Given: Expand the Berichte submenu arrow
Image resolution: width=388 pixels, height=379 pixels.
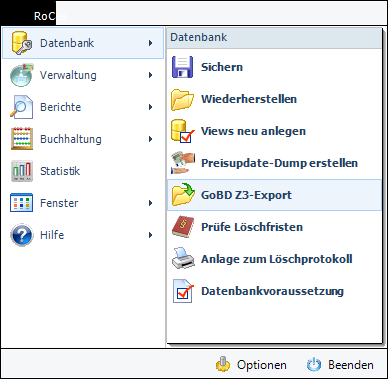Looking at the screenshot, I should [x=150, y=107].
